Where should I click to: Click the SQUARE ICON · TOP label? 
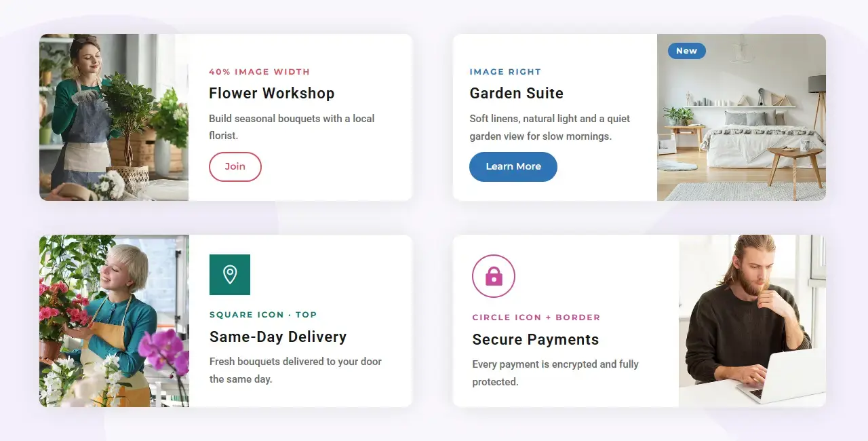(x=263, y=315)
